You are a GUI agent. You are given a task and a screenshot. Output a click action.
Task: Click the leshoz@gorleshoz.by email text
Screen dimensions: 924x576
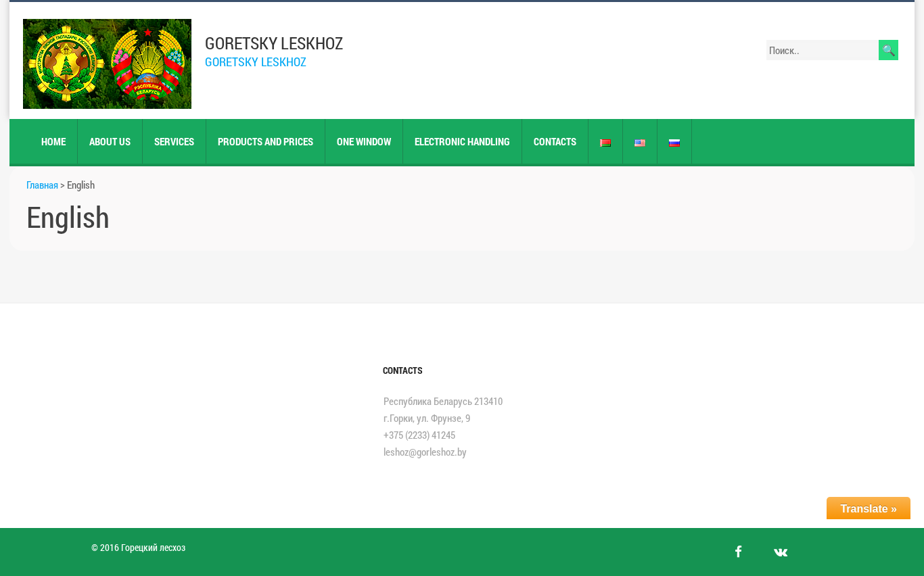click(x=425, y=452)
